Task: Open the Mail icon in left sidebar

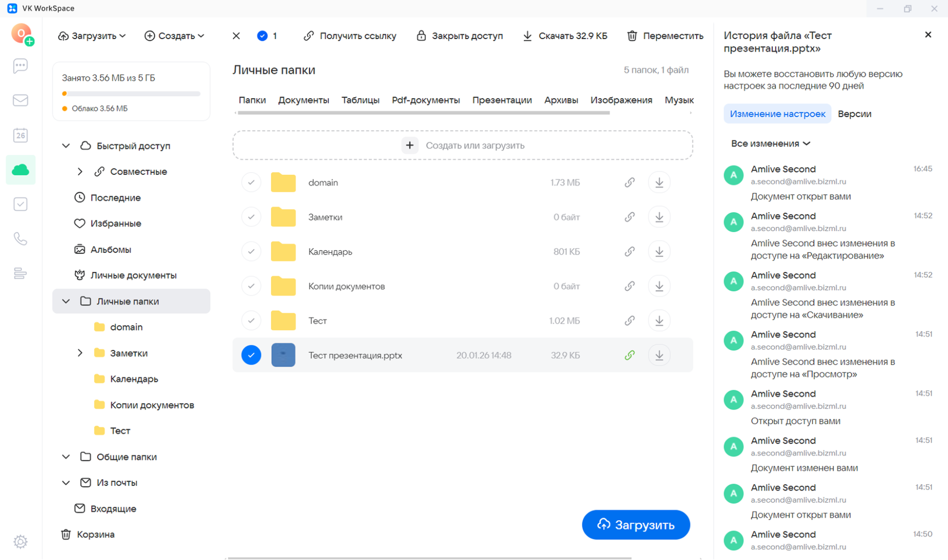Action: click(20, 101)
